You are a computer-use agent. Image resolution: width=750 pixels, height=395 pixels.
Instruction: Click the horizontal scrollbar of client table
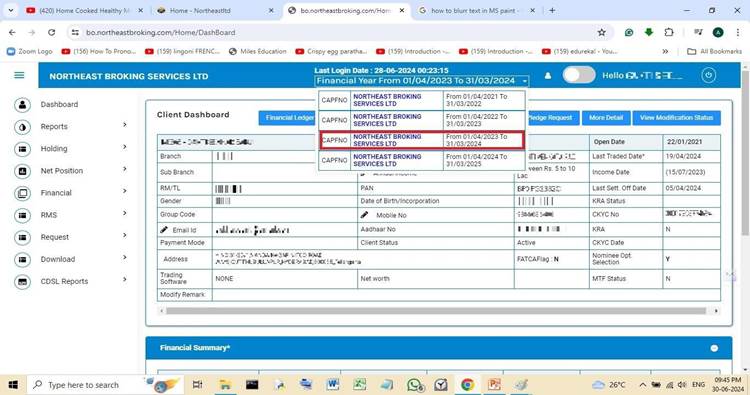pos(436,311)
